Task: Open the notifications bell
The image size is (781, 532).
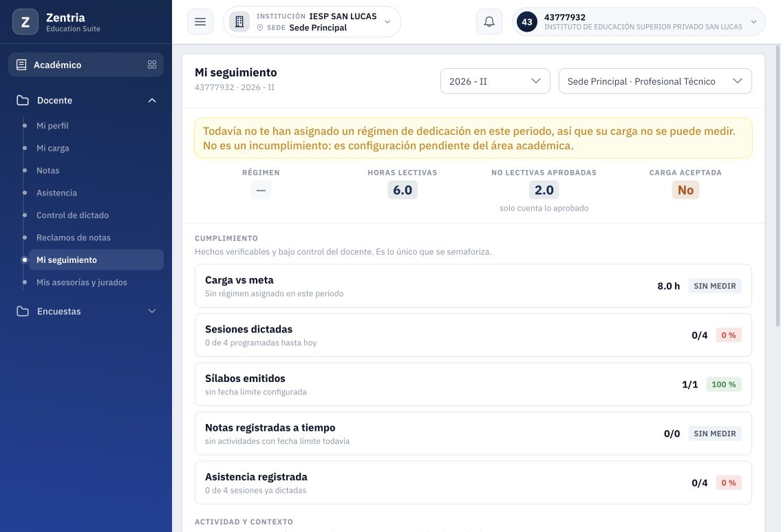Action: pos(489,22)
